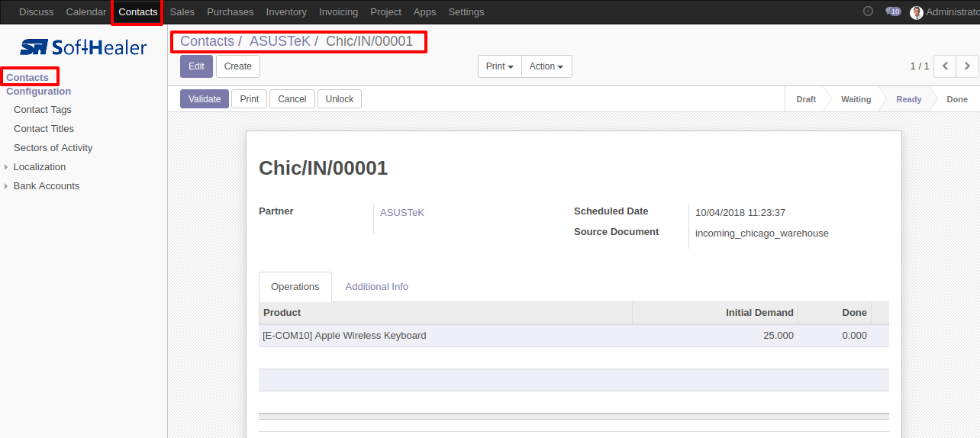Click the ASUSTeK breadcrumb link
The height and width of the screenshot is (438, 980).
coord(280,41)
